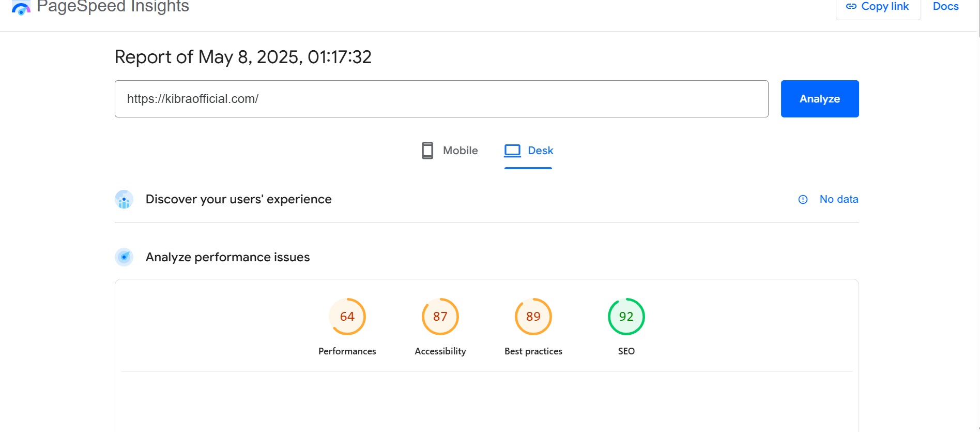Switch to the Mobile tab
This screenshot has width=980, height=432.
tap(450, 151)
